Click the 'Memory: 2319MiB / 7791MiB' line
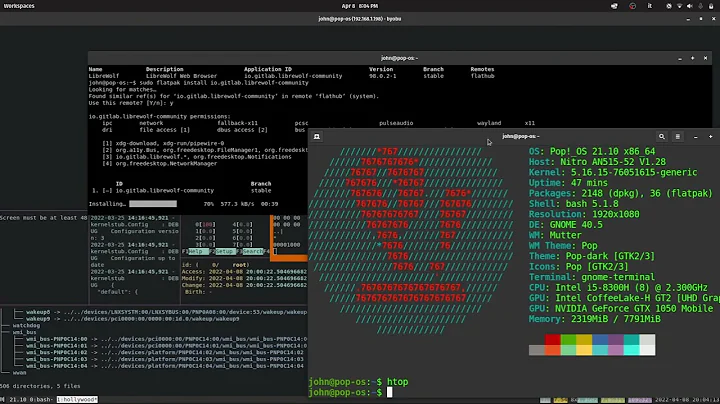The image size is (720, 404). click(x=594, y=319)
